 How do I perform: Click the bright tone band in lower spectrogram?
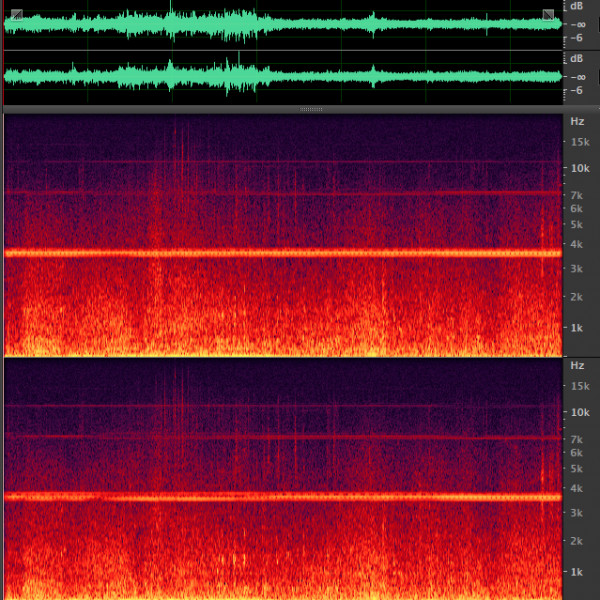280,496
